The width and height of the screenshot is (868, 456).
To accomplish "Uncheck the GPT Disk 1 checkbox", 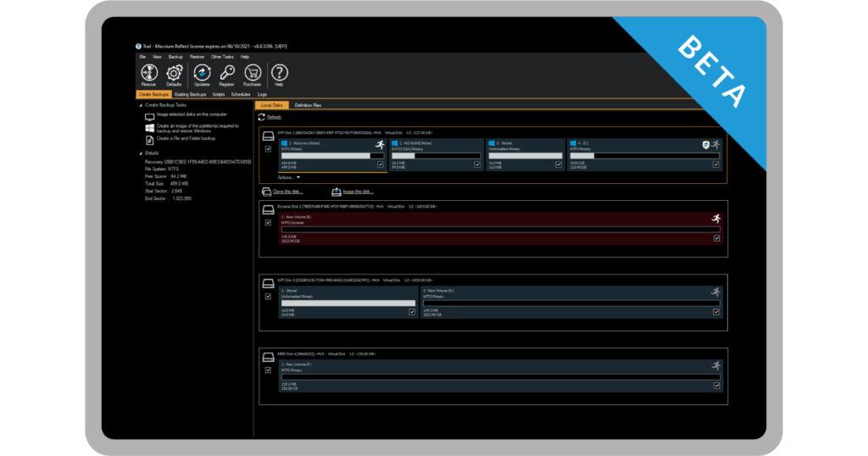I will (x=268, y=149).
